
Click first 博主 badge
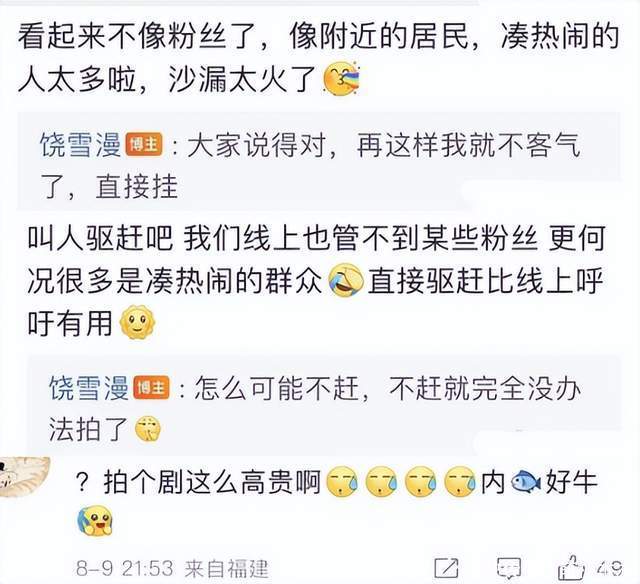(x=144, y=144)
